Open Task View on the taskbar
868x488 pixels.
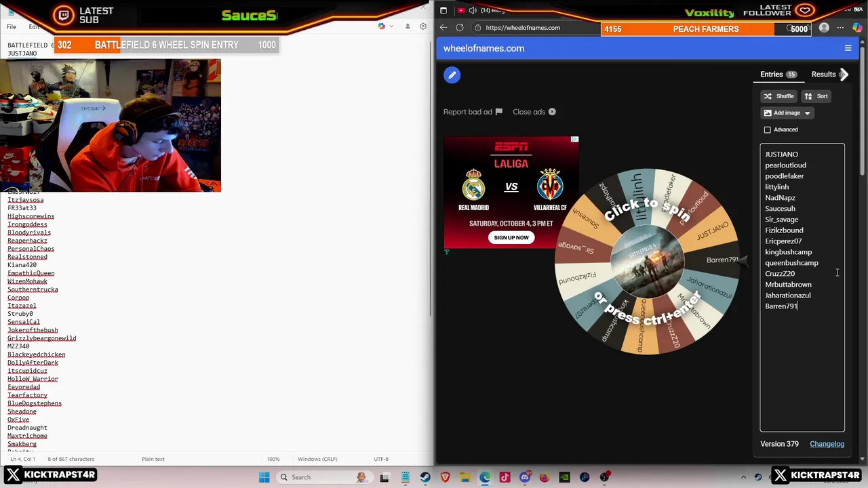tap(384, 477)
